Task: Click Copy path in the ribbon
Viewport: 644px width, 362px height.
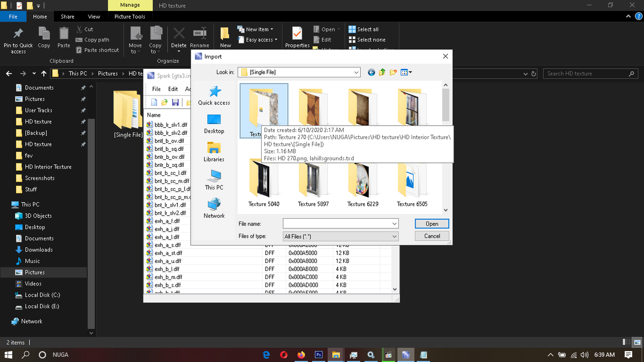Action: 93,40
